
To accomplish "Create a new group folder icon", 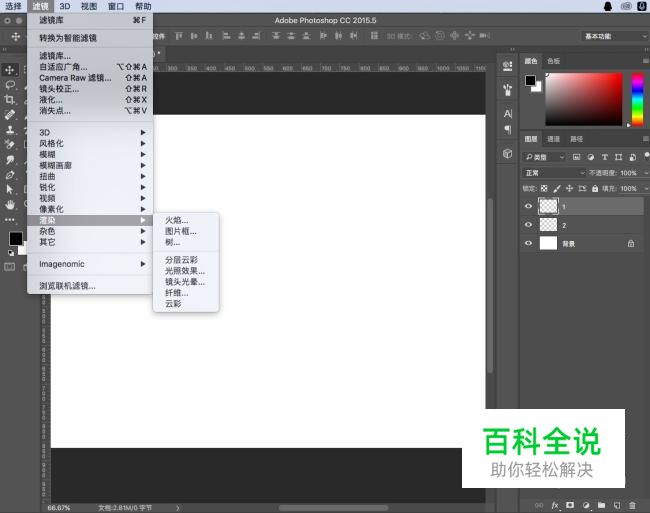I will [601, 505].
